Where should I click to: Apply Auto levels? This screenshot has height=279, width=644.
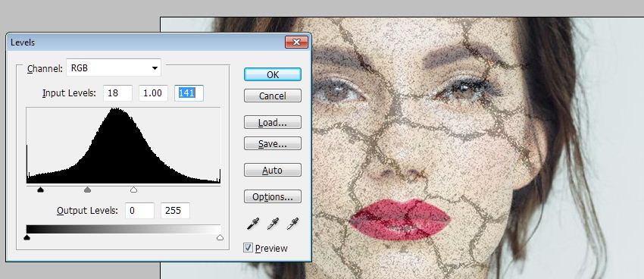(273, 170)
